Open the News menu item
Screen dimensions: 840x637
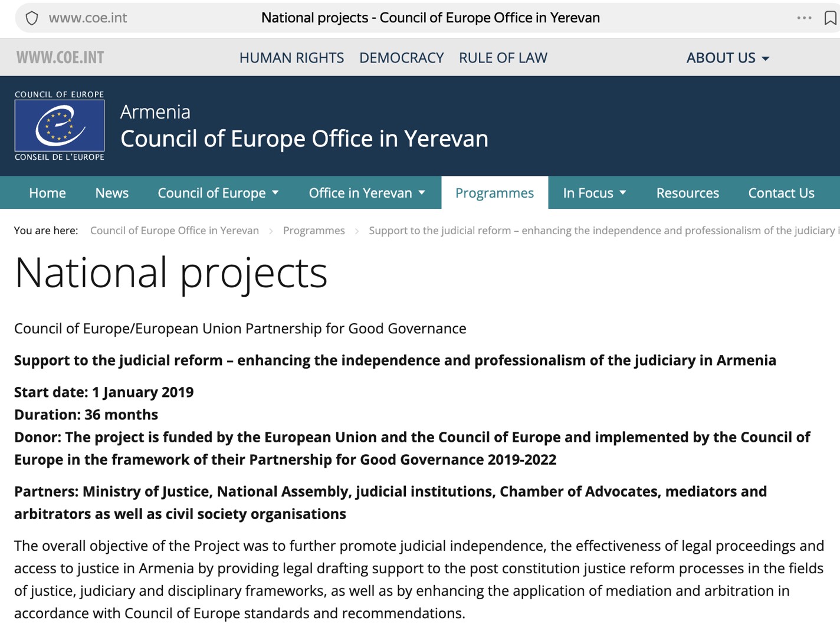[111, 193]
